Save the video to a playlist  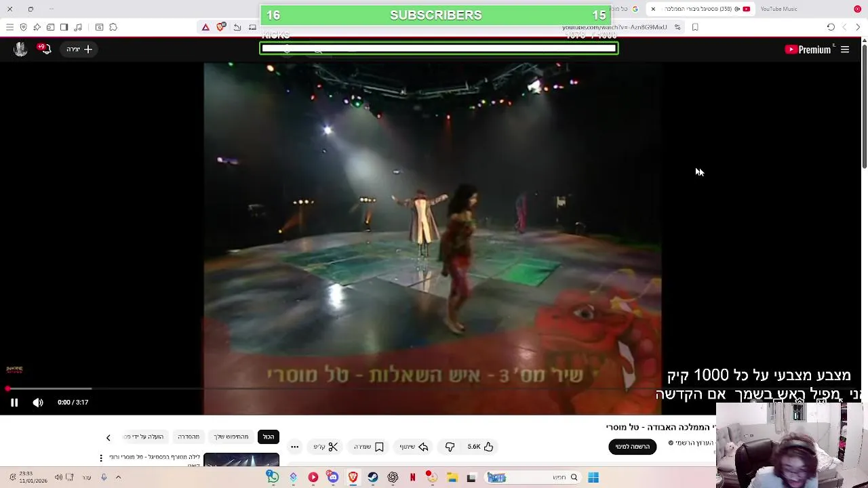370,447
